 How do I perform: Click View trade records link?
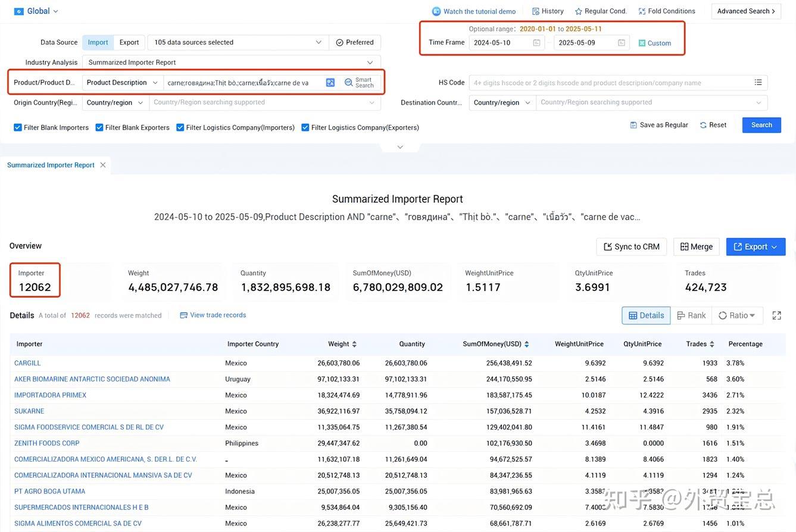(213, 315)
